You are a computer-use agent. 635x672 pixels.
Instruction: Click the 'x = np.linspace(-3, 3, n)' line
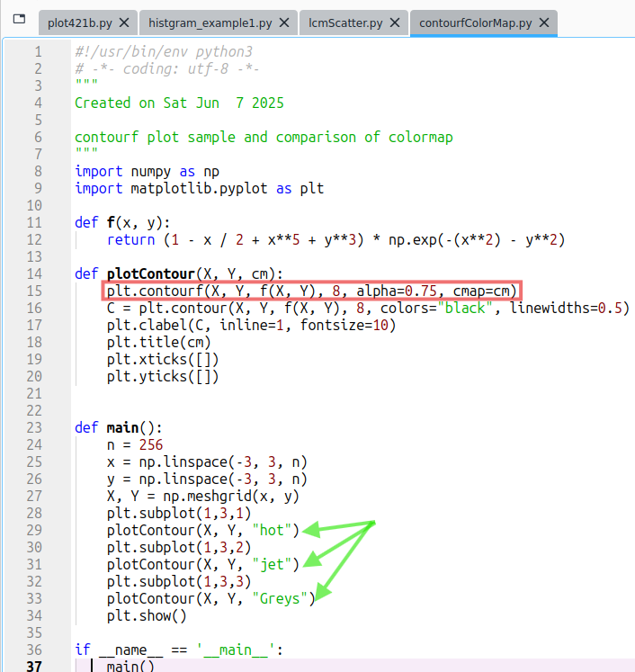207,462
